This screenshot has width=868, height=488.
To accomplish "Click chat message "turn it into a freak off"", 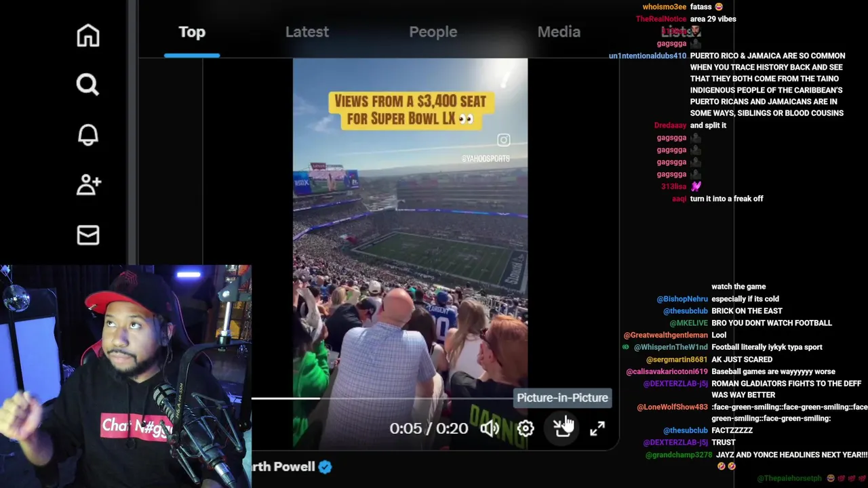I will [x=726, y=199].
